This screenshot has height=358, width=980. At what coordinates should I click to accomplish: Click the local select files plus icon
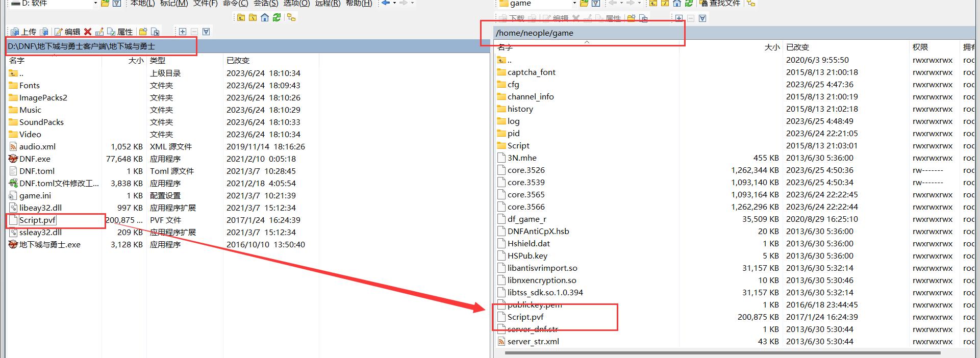tap(182, 32)
